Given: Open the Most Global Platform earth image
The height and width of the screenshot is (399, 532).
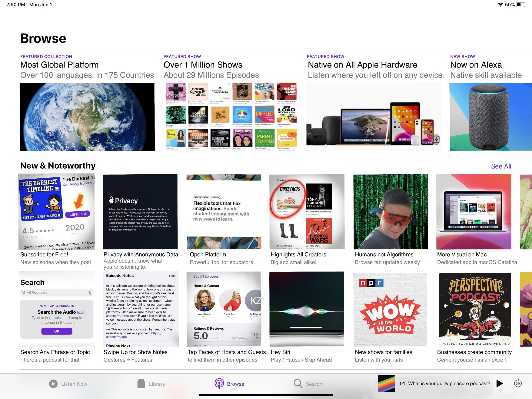Looking at the screenshot, I should (x=87, y=117).
